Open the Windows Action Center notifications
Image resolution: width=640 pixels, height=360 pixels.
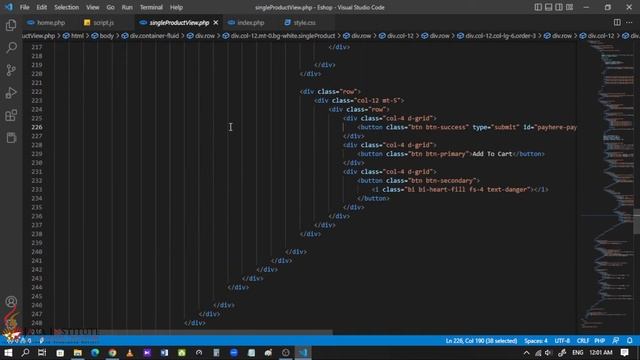624,353
